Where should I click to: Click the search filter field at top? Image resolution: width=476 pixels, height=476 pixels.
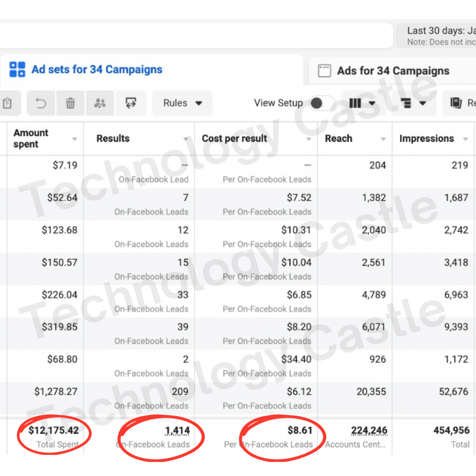pos(194,36)
